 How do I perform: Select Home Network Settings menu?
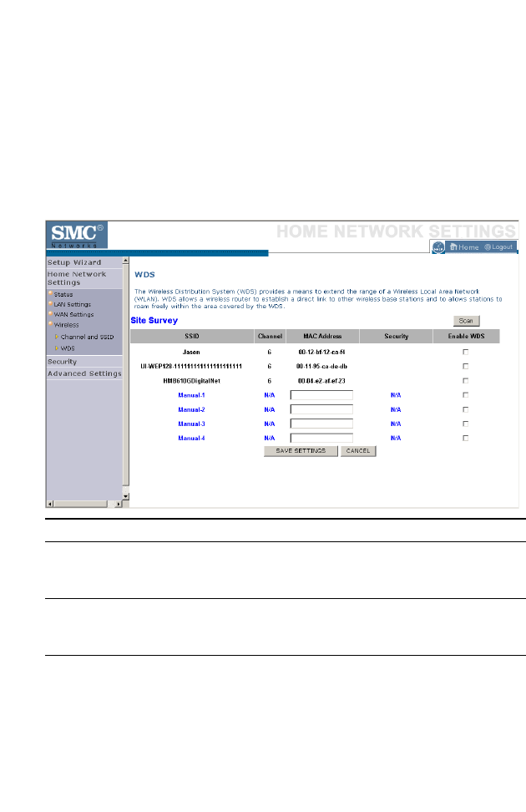(x=77, y=278)
